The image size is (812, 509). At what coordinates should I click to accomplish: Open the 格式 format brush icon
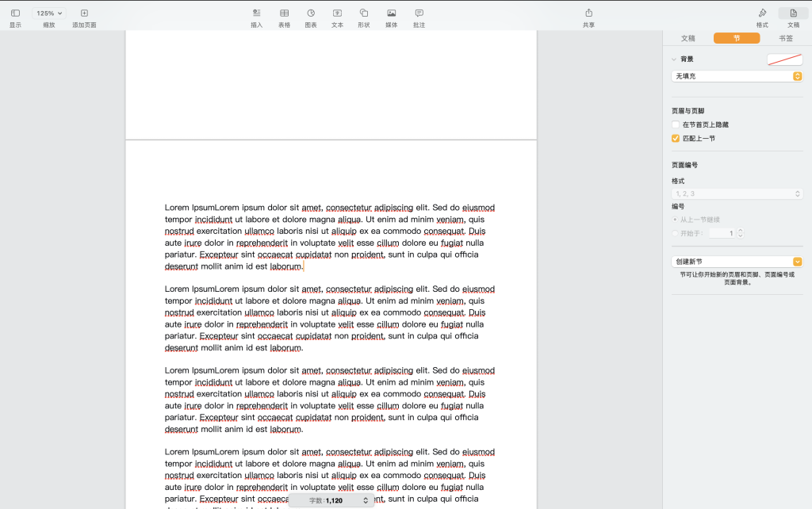point(762,13)
